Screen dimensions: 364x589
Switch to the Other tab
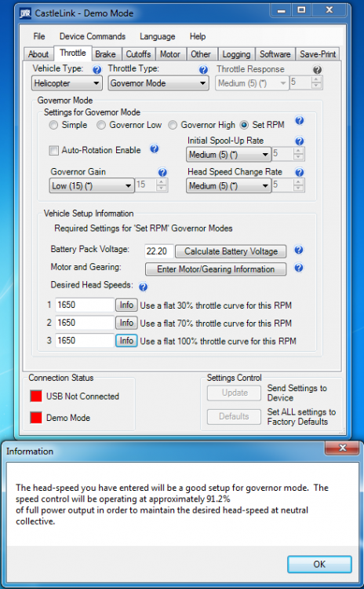(201, 54)
